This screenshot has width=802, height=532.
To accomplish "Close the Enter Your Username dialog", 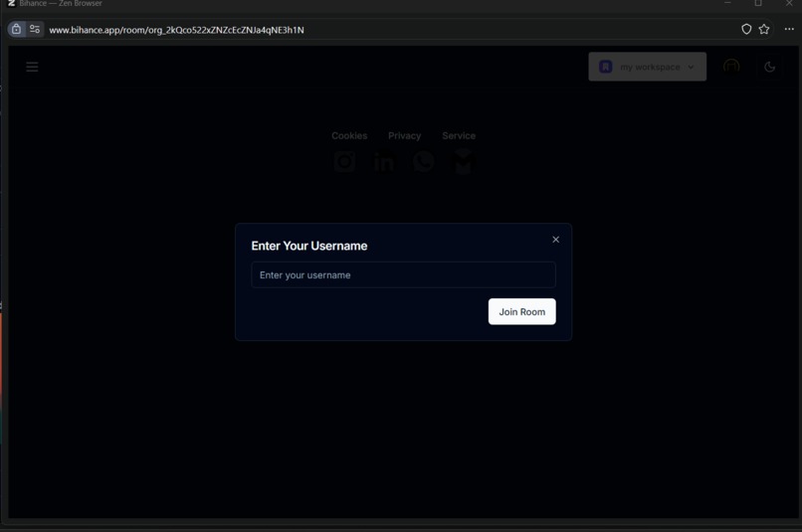I will 555,240.
